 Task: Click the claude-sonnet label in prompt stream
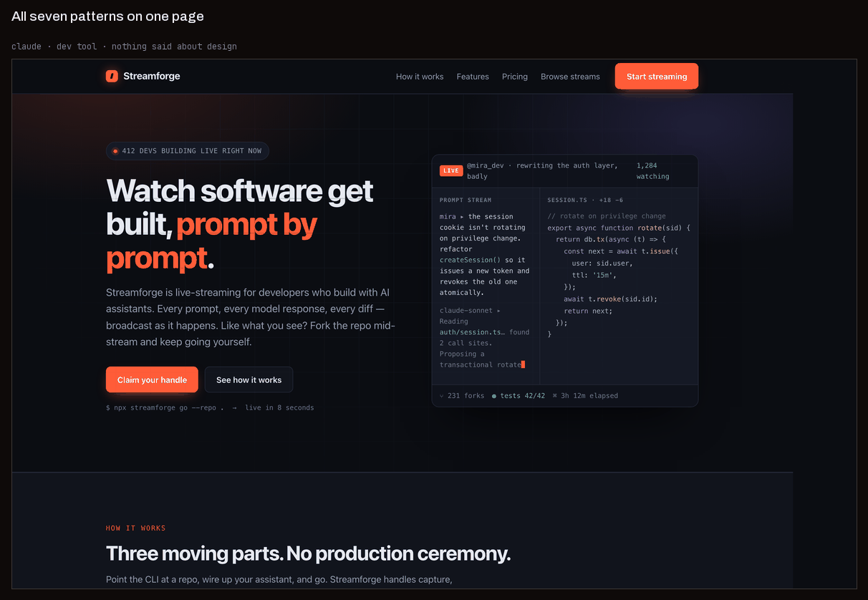coord(468,311)
